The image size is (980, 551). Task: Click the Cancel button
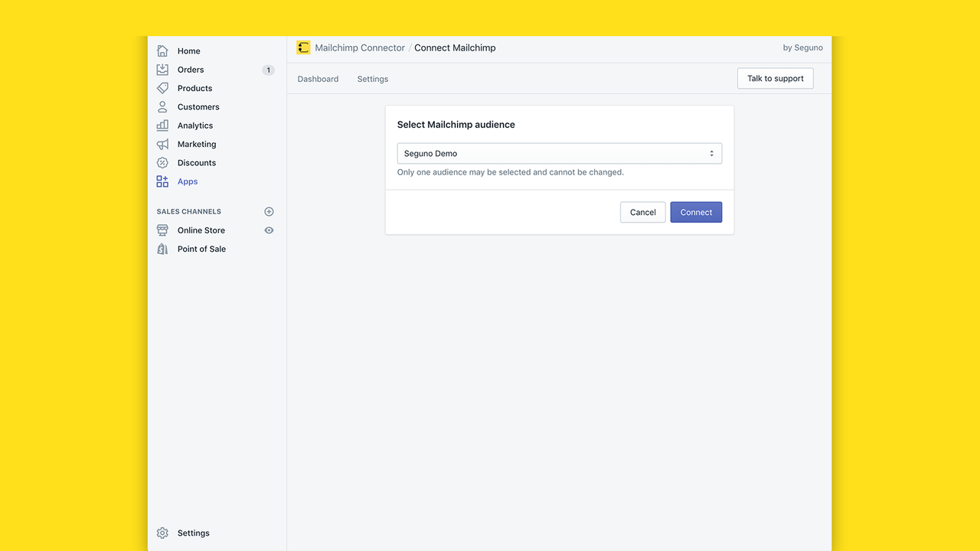(643, 212)
